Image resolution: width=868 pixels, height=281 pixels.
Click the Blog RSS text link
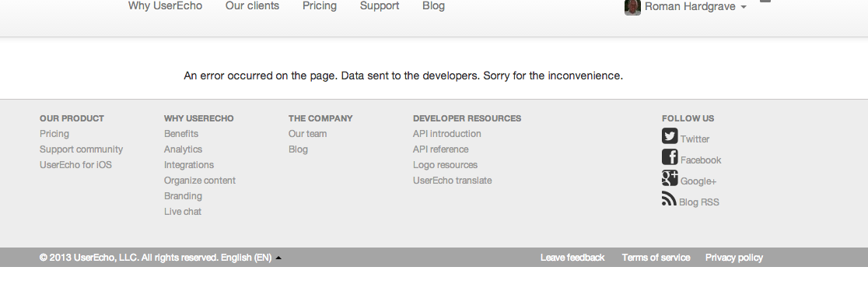699,202
